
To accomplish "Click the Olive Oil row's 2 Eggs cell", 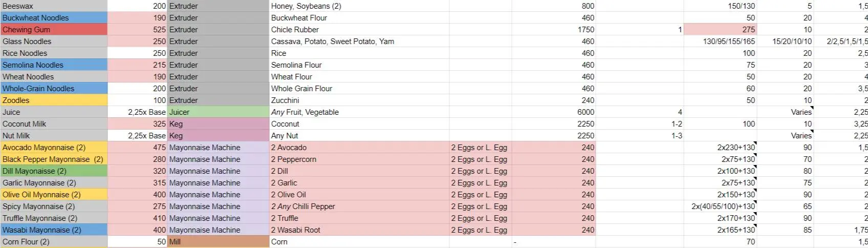I will click(x=481, y=194).
